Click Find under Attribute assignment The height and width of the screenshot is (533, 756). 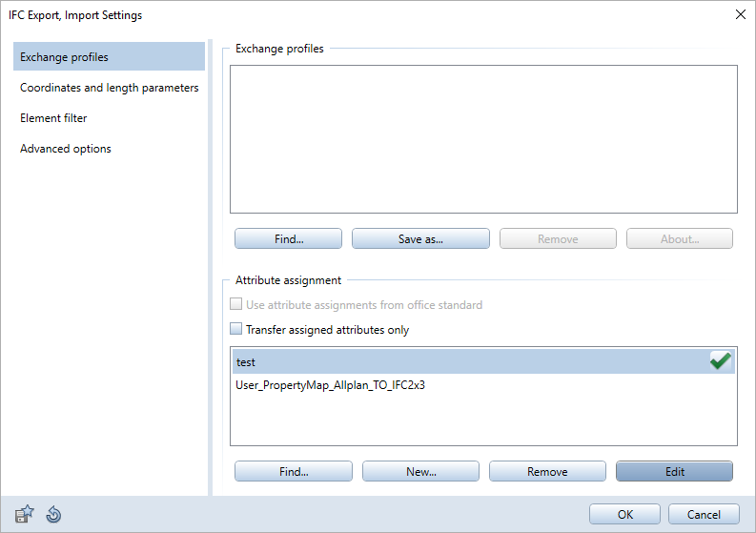tap(293, 472)
